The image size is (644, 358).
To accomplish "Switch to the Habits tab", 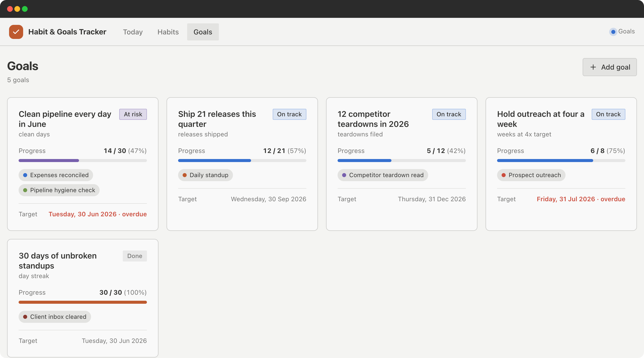I will point(168,32).
